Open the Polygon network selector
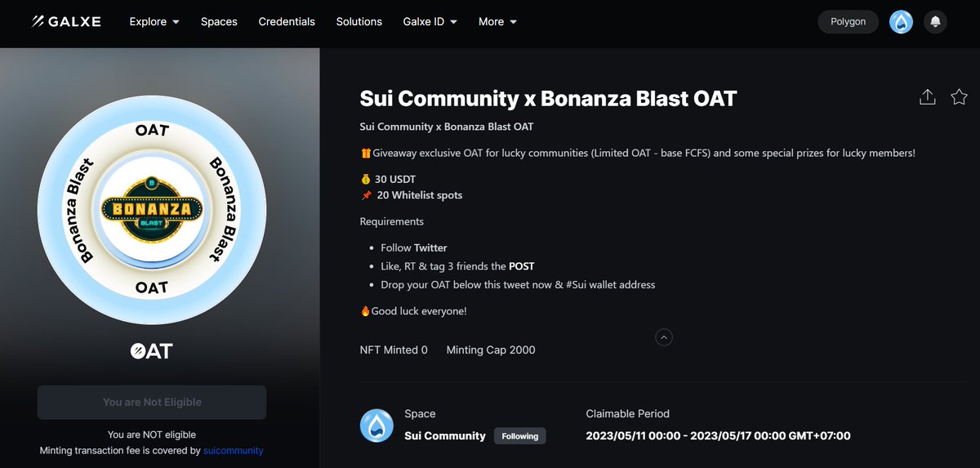Image resolution: width=980 pixels, height=468 pixels. pos(848,22)
